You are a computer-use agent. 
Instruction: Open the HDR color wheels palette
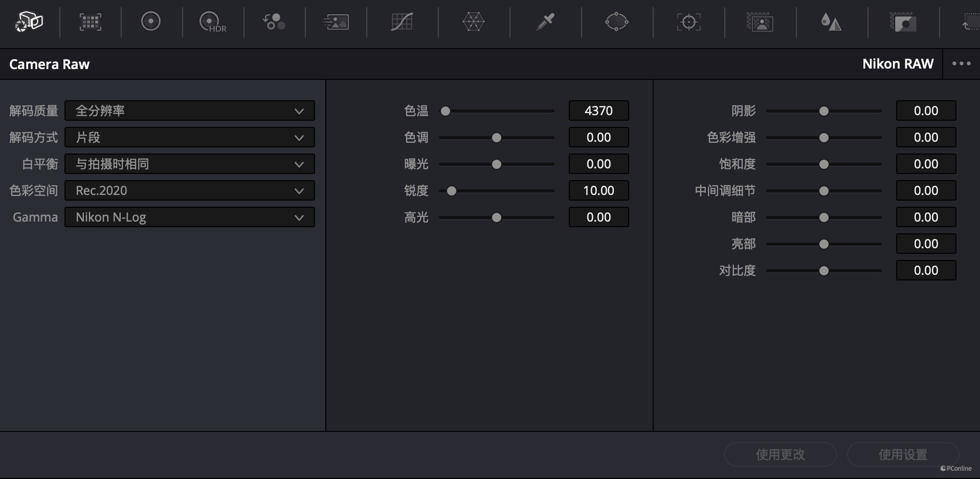(212, 21)
